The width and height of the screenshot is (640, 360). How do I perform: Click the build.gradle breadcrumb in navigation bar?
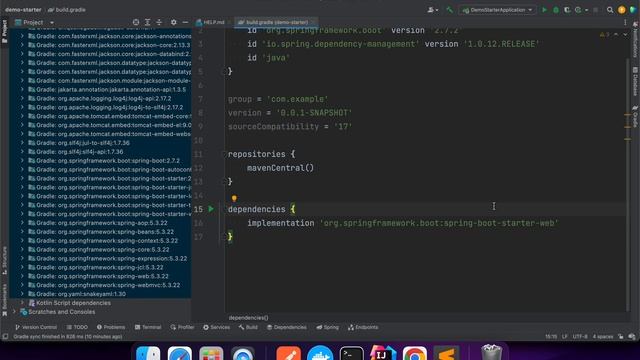point(67,10)
